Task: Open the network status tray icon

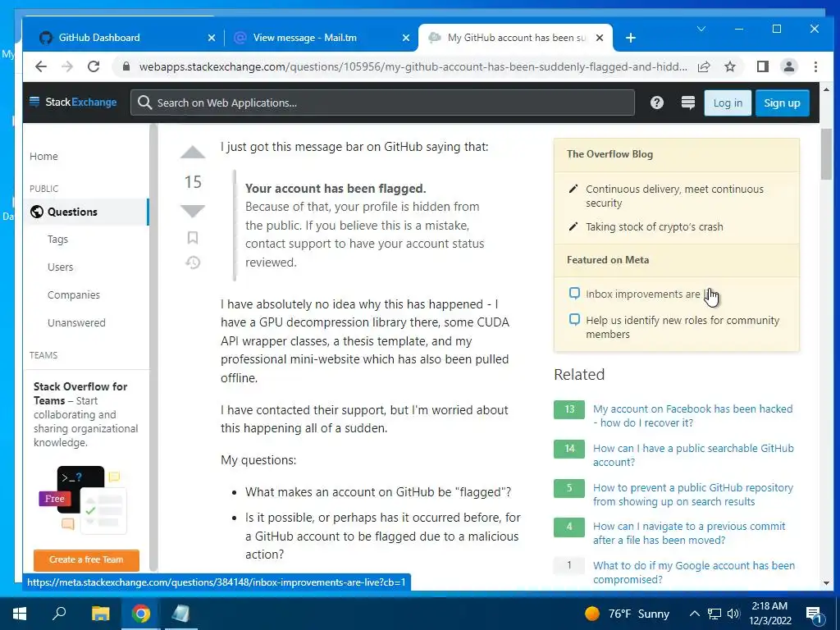Action: point(714,614)
